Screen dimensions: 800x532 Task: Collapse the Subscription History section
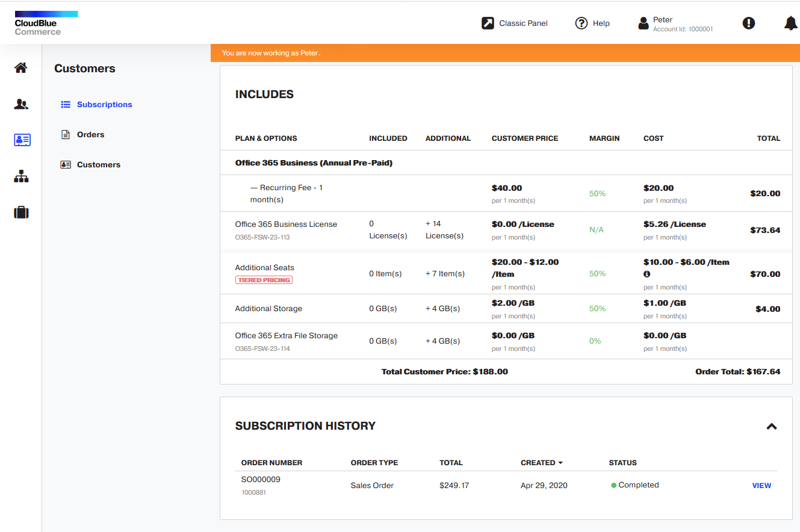pos(771,426)
